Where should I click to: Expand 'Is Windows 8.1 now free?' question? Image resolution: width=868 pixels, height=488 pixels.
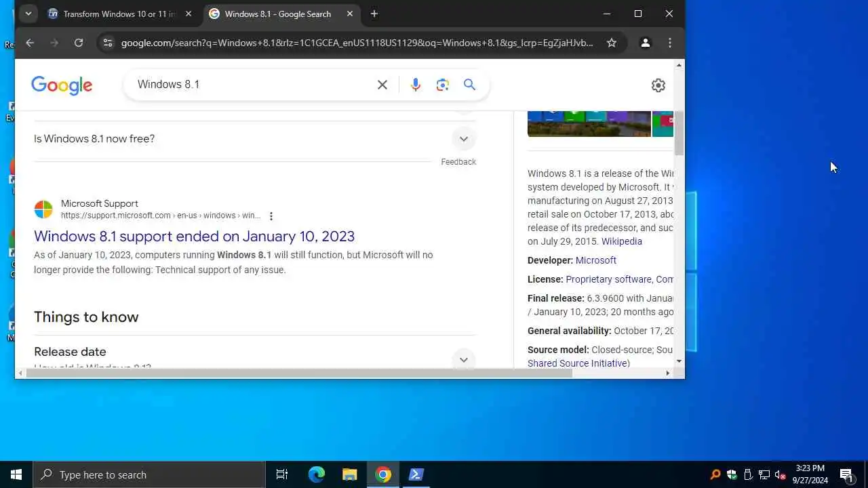[x=255, y=139]
